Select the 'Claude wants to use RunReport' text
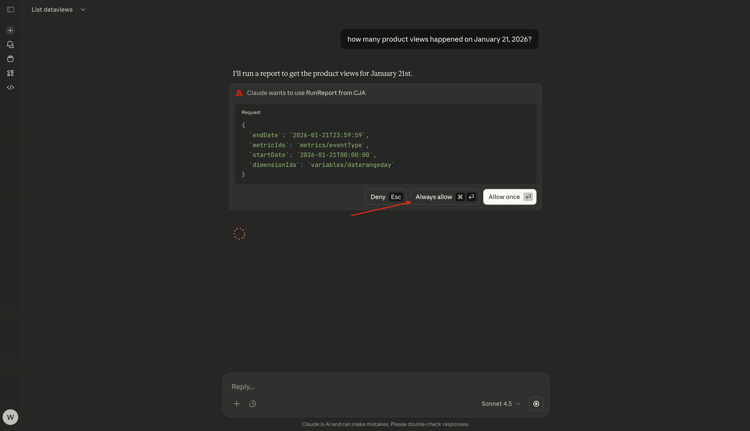This screenshot has height=431, width=750. point(306,93)
